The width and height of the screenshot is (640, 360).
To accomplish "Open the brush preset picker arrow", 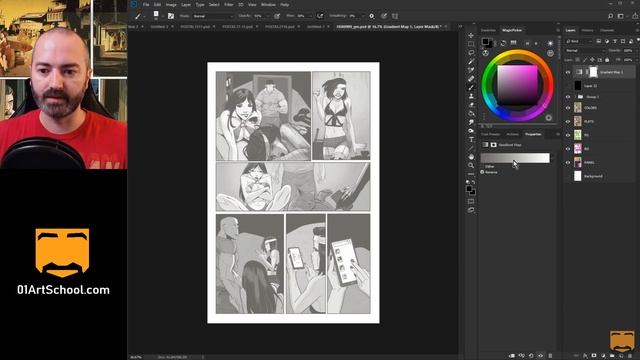I will [x=162, y=16].
